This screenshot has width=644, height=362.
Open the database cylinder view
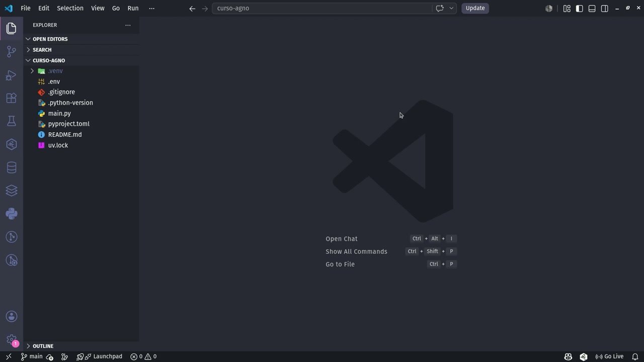tap(11, 167)
